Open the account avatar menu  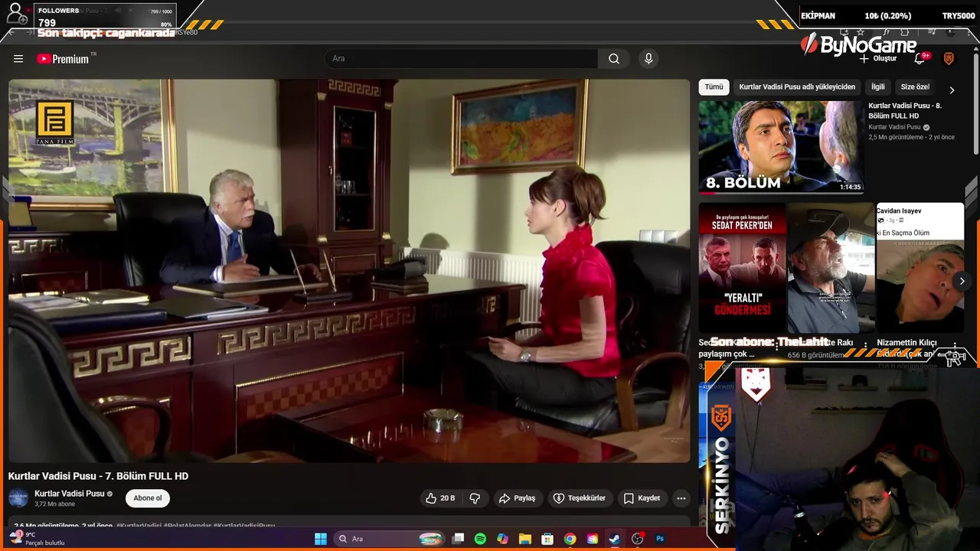(x=949, y=59)
